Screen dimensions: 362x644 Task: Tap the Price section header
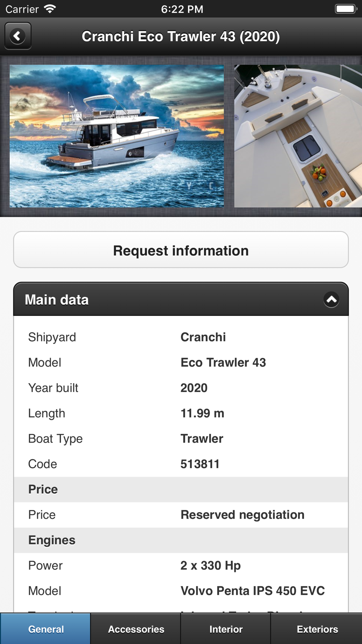[43, 489]
